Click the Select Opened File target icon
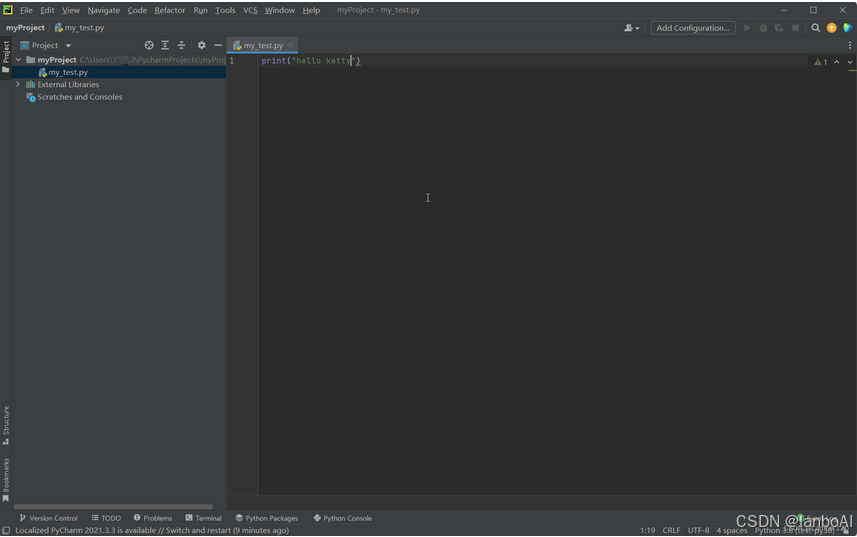 click(149, 45)
